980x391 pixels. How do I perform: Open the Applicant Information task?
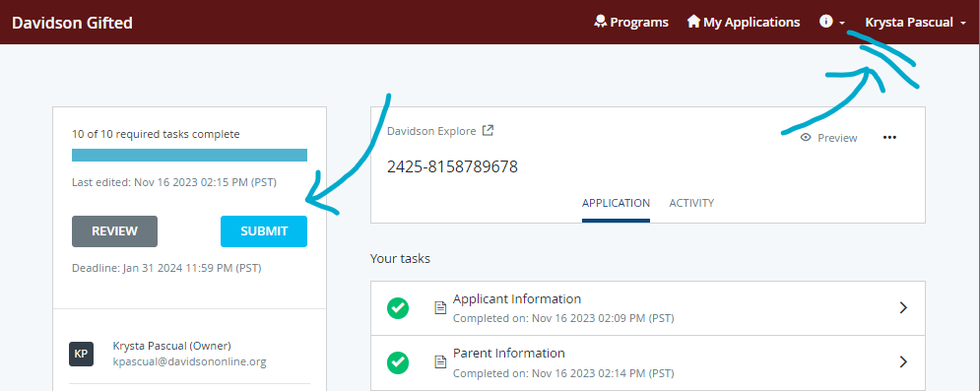point(647,308)
